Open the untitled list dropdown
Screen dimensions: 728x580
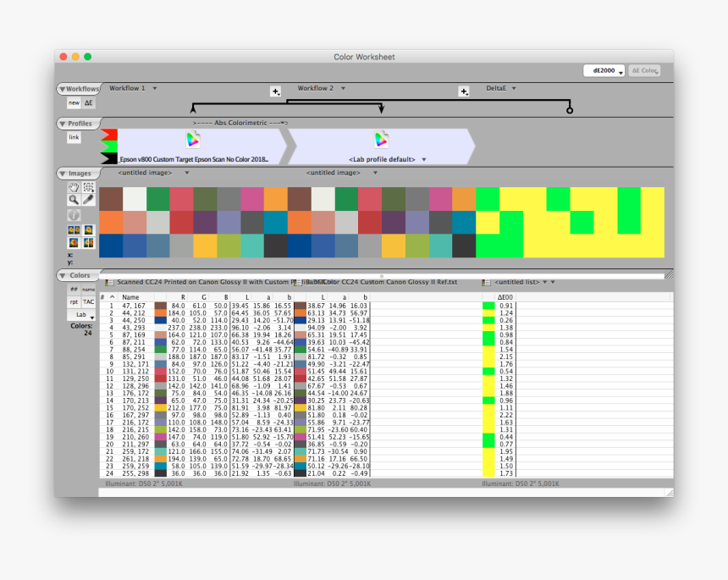tap(545, 282)
